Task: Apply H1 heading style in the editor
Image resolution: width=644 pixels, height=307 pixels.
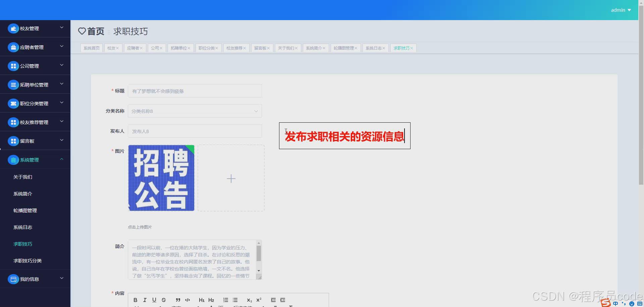Action: [202, 300]
